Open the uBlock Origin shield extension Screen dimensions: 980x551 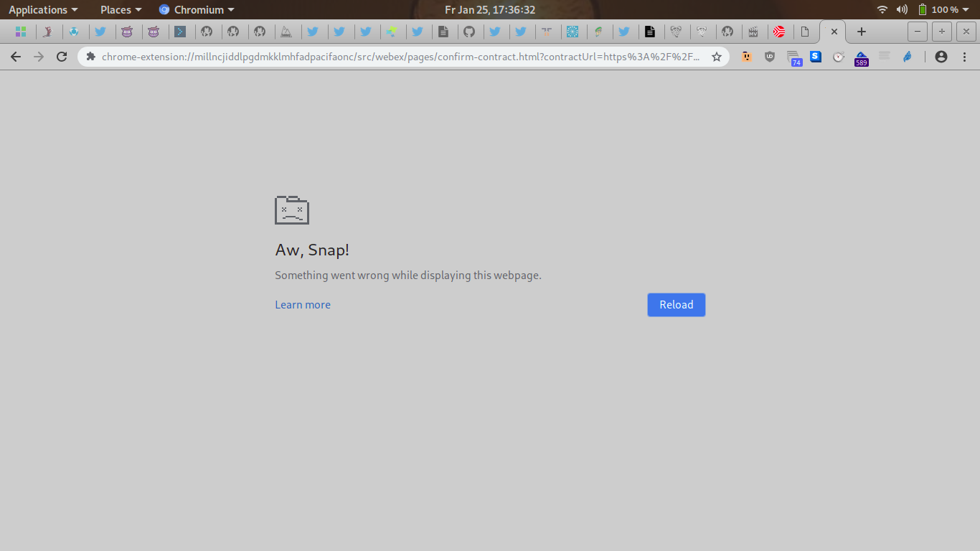tap(770, 57)
